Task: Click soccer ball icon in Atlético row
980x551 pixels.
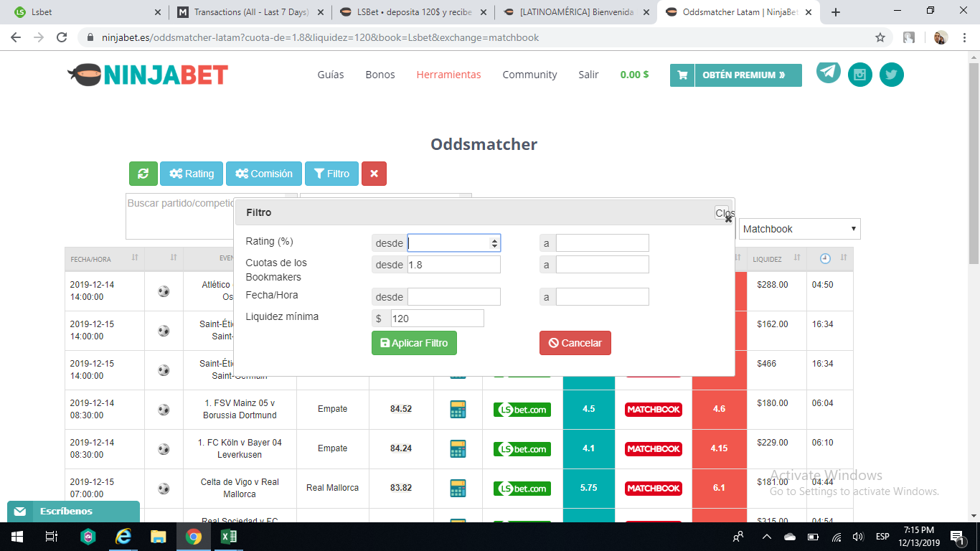Action: (164, 291)
